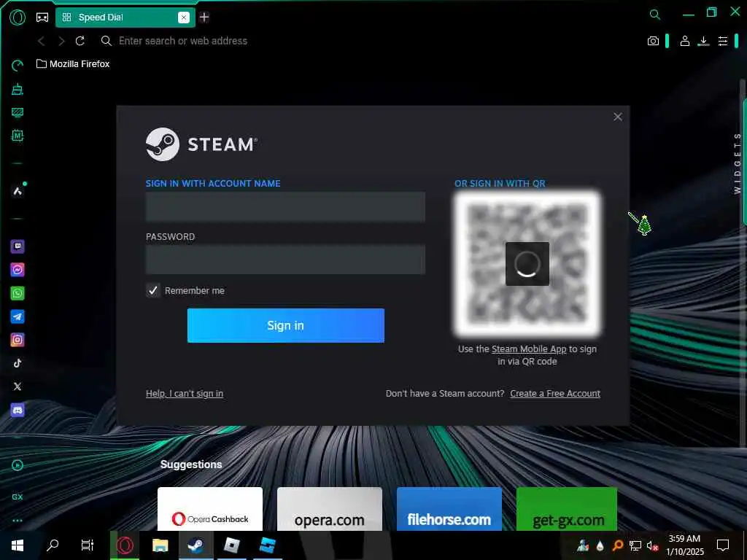This screenshot has height=560, width=747.
Task: Click the Sign in button
Action: click(x=285, y=325)
